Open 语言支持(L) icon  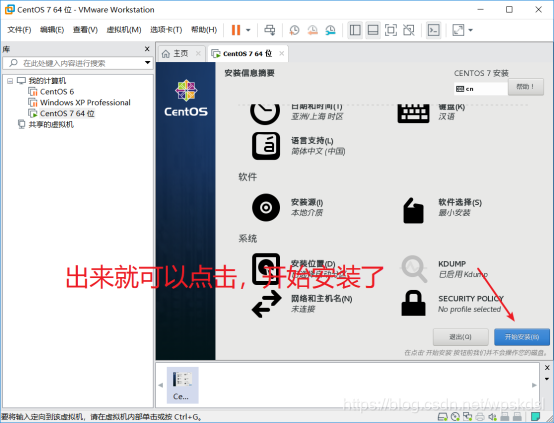tap(266, 146)
